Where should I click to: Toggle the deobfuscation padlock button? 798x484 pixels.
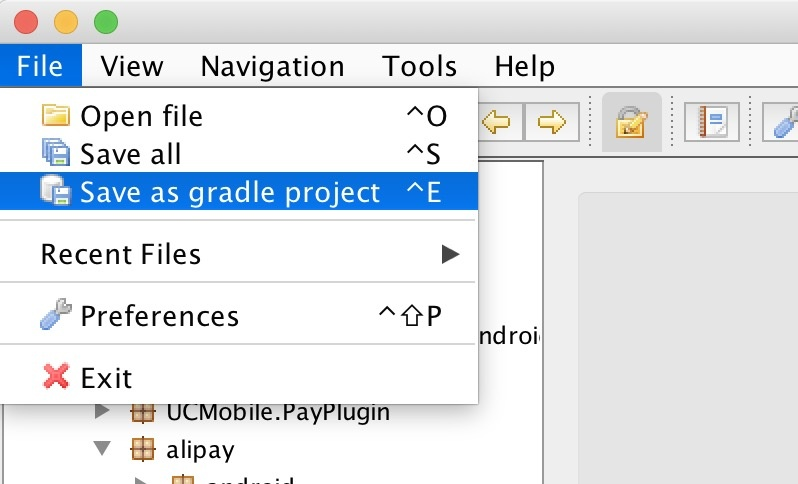[x=632, y=122]
